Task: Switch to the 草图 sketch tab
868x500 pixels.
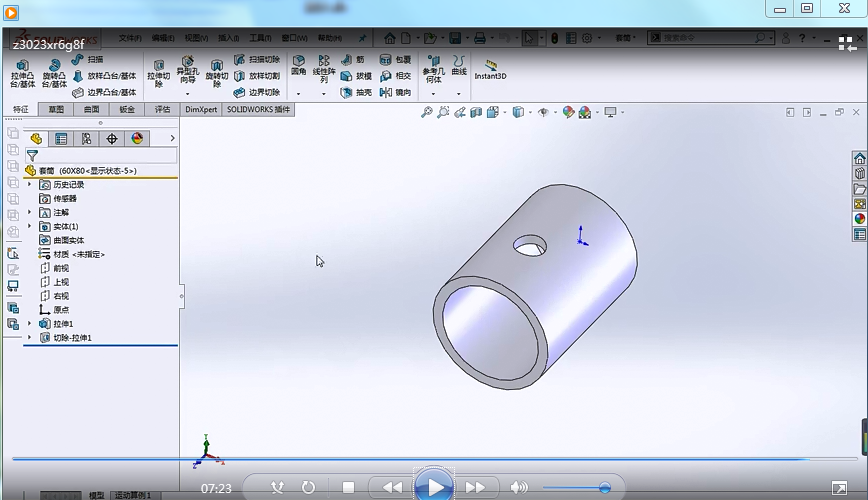Action: 56,109
